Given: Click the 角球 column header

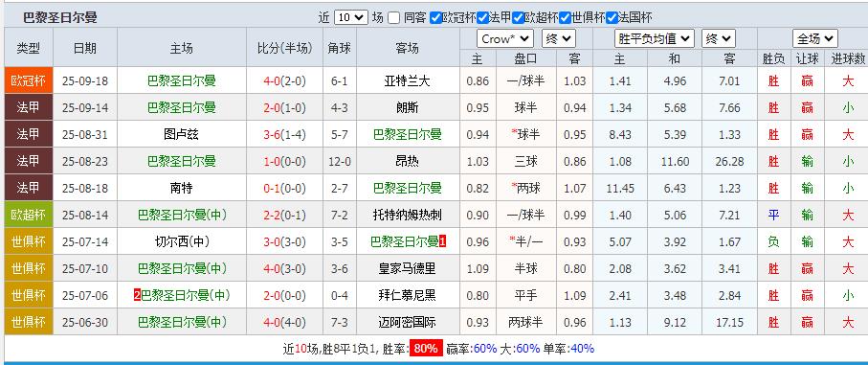Looking at the screenshot, I should pos(340,48).
